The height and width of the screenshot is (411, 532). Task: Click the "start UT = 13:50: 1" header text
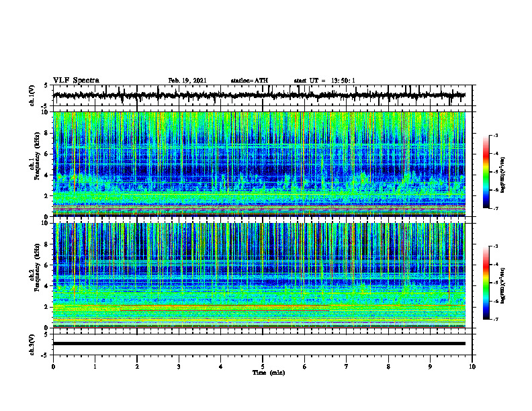324,81
